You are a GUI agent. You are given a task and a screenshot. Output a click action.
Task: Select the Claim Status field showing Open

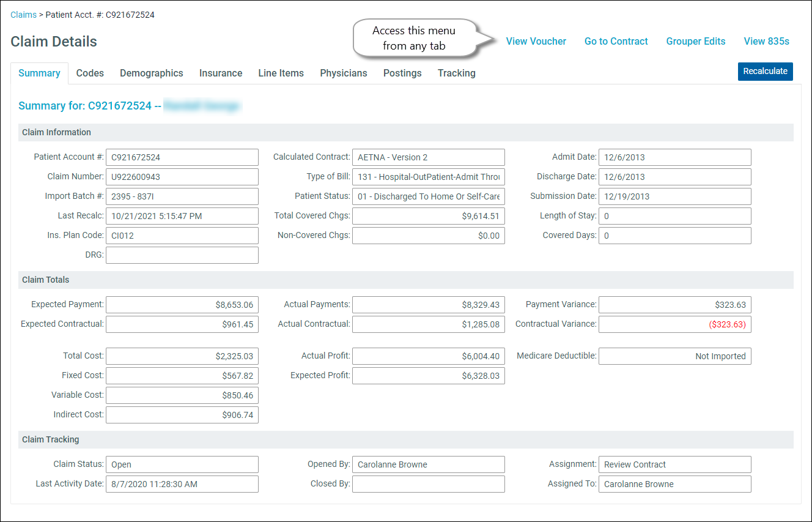click(x=182, y=464)
